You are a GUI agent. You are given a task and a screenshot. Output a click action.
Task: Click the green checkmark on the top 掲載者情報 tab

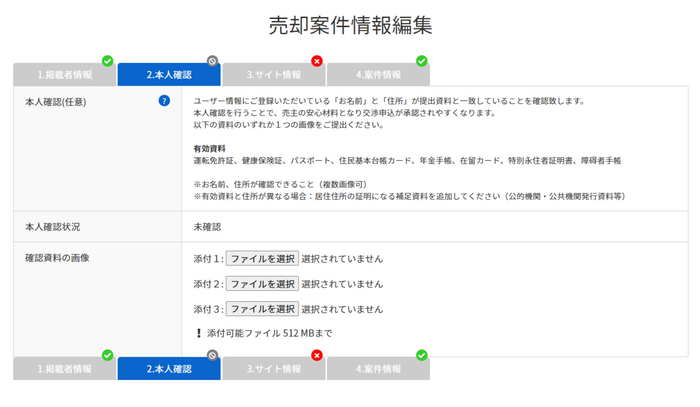[107, 61]
